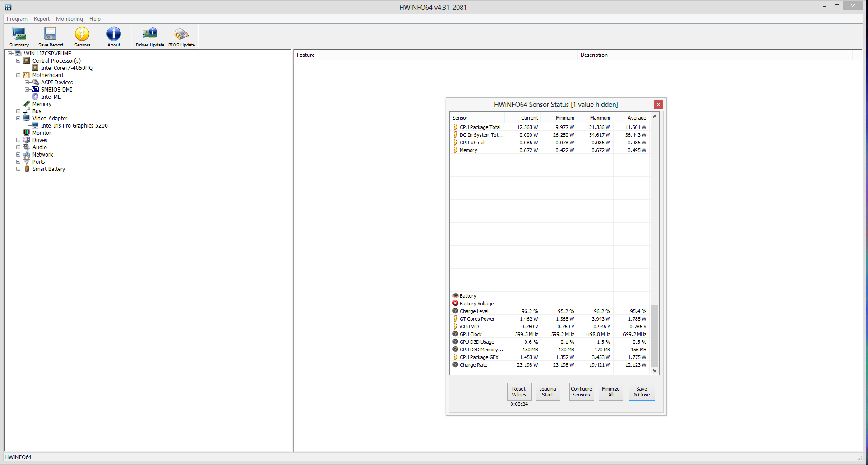Open the Report menu
This screenshot has height=465, width=868.
point(42,19)
